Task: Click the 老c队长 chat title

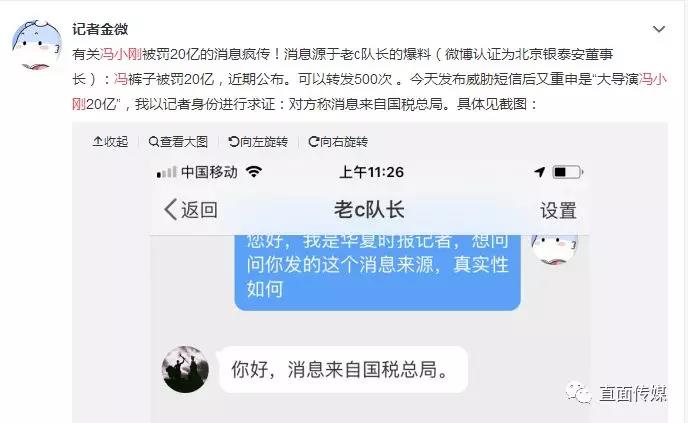Action: tap(369, 210)
